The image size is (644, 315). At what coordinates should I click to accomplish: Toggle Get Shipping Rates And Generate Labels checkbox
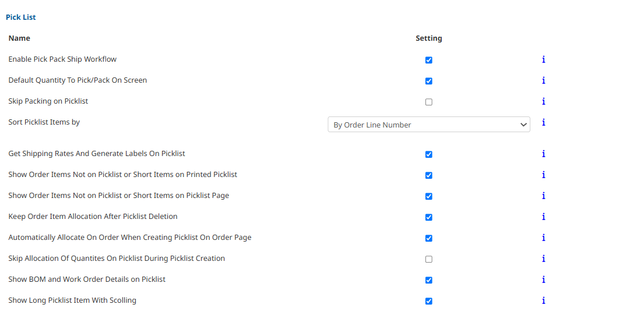click(429, 155)
